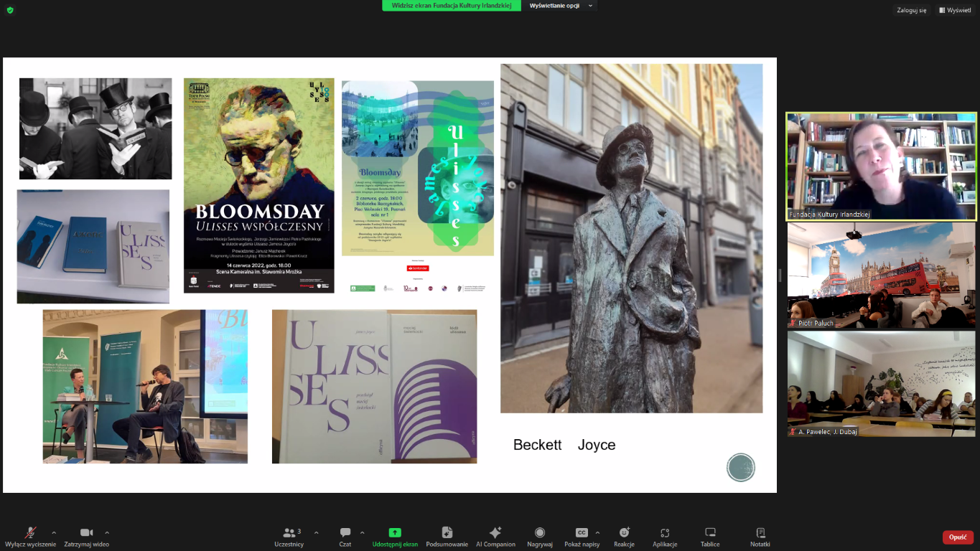Click the Wyświetl view menu
Screen dimensions: 980x551
coord(955,10)
